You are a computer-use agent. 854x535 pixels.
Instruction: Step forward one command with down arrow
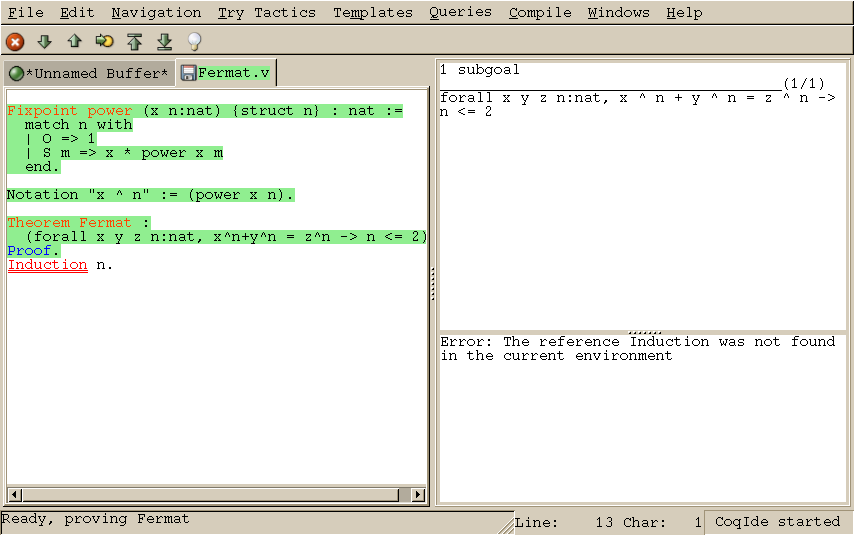[x=44, y=41]
